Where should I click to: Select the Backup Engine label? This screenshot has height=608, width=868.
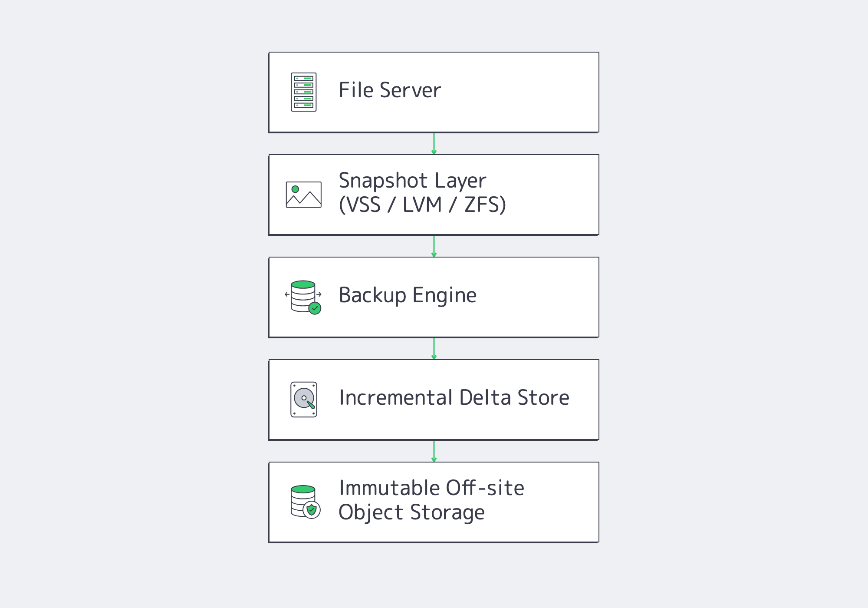pos(408,295)
